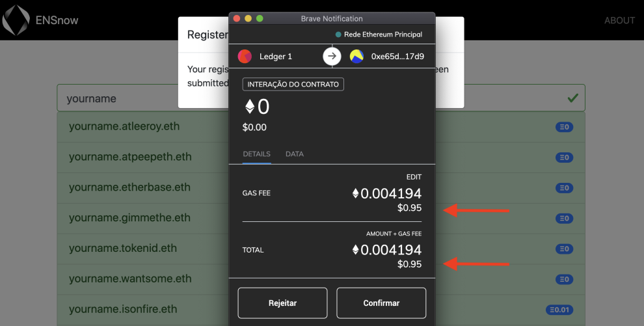Click price badge for yourname.gimmethe.eth
644x326 pixels.
[x=565, y=218]
